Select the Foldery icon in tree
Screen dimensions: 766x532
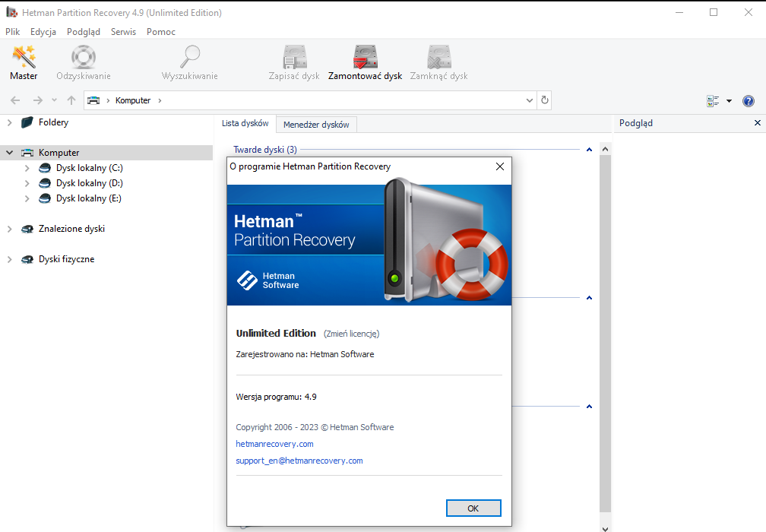click(27, 122)
